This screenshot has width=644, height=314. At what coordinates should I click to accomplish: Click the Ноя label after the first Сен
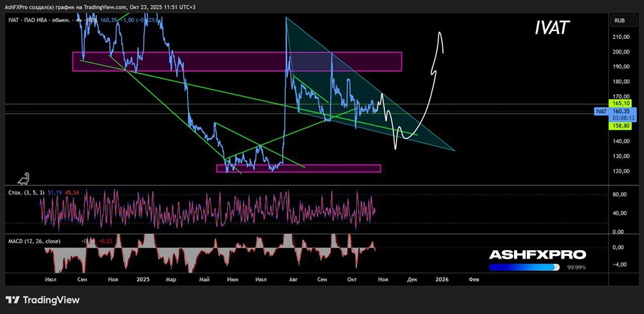[x=113, y=279]
